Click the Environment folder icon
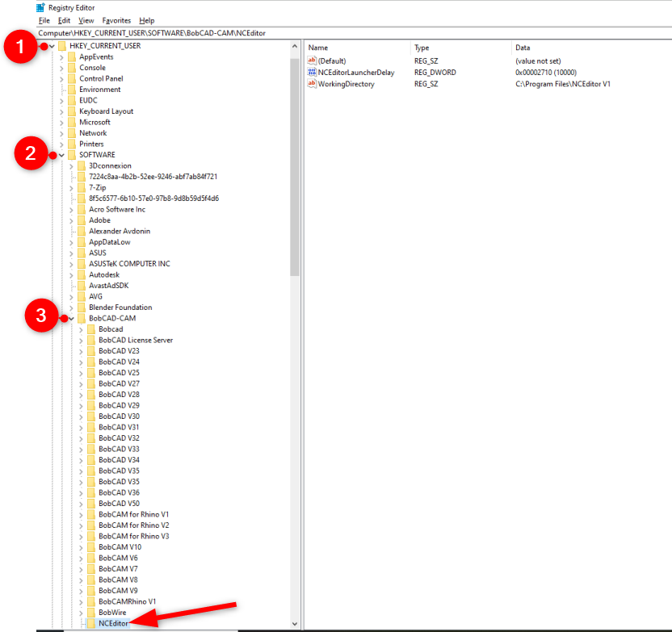 pos(72,90)
